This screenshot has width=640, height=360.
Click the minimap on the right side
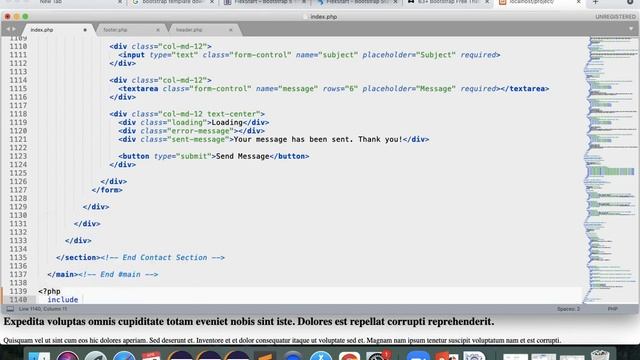pos(611,169)
